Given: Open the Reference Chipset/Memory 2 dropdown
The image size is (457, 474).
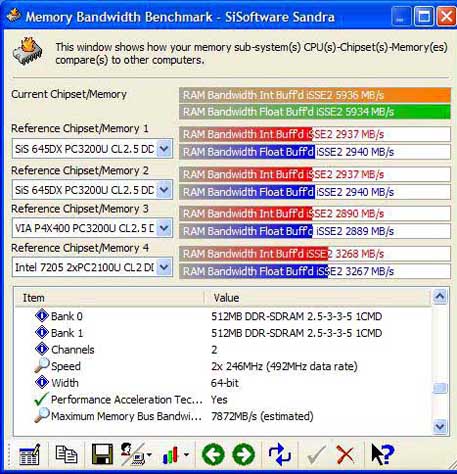Looking at the screenshot, I should [164, 190].
